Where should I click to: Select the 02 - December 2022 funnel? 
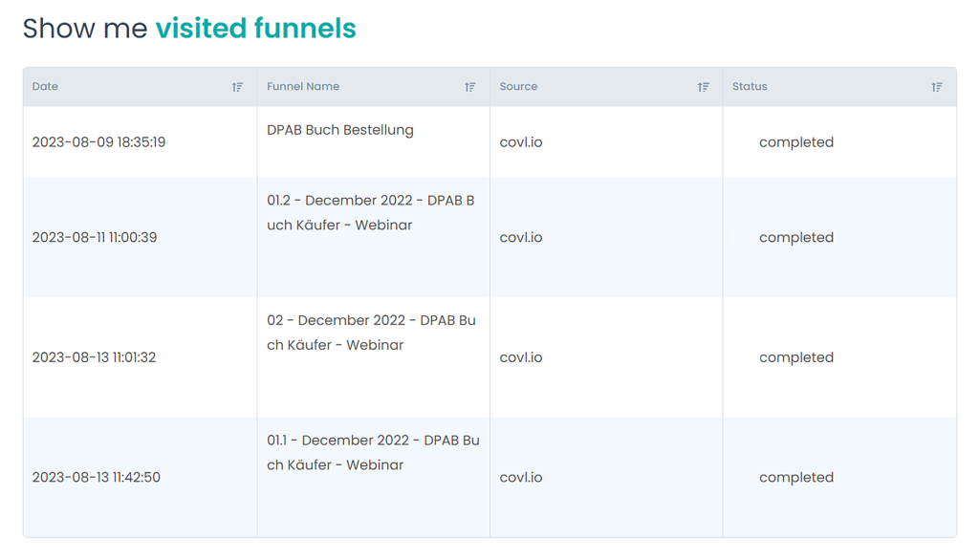[371, 333]
